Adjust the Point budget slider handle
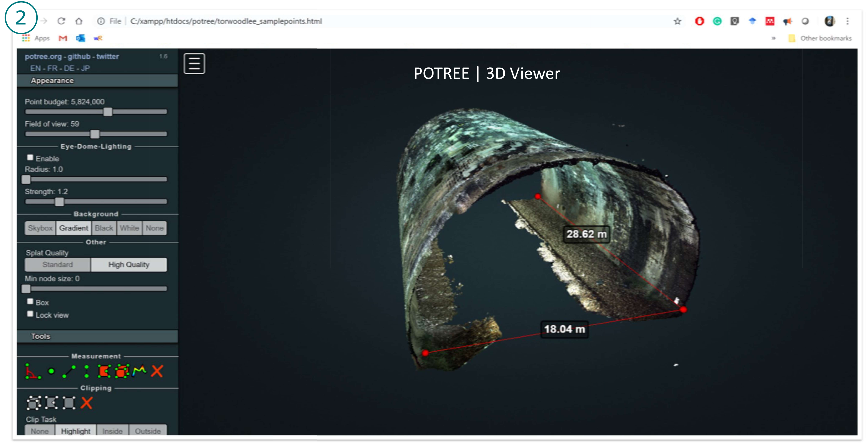 coord(108,112)
